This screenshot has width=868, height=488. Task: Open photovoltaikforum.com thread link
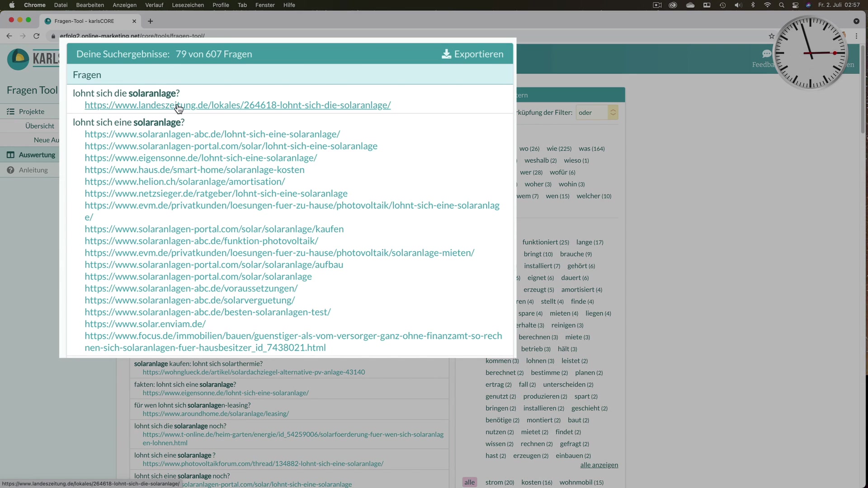pyautogui.click(x=263, y=464)
